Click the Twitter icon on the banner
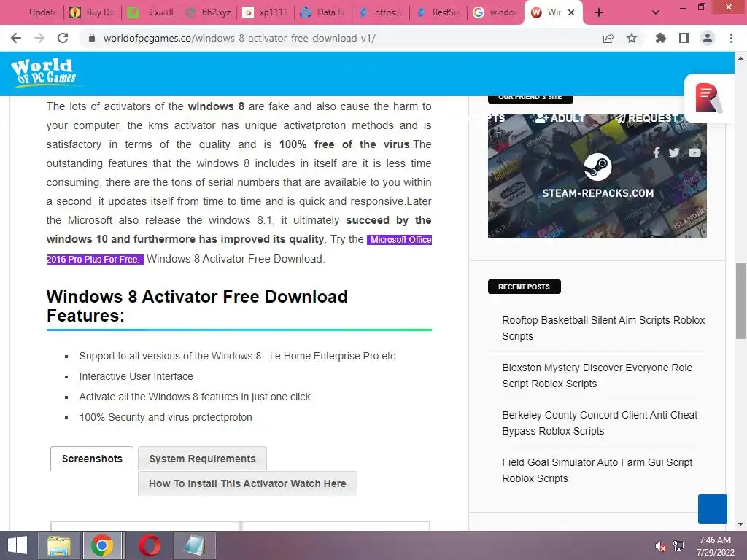 point(674,153)
